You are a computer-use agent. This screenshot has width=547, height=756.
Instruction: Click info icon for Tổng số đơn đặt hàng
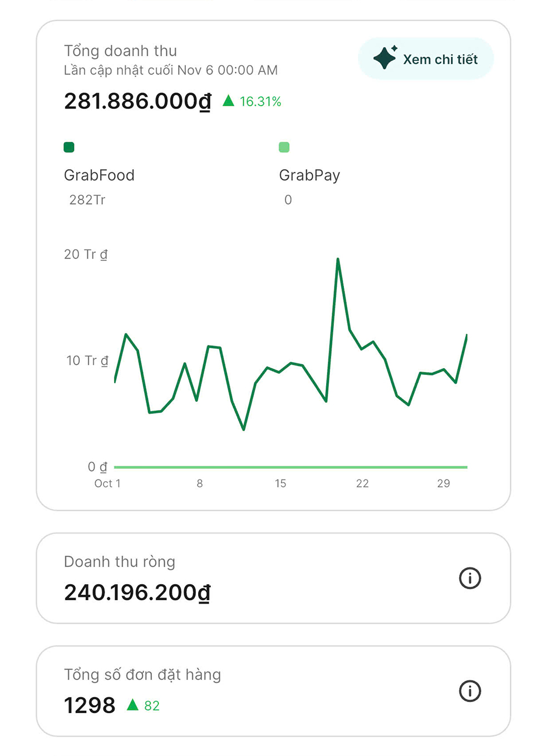pos(470,691)
